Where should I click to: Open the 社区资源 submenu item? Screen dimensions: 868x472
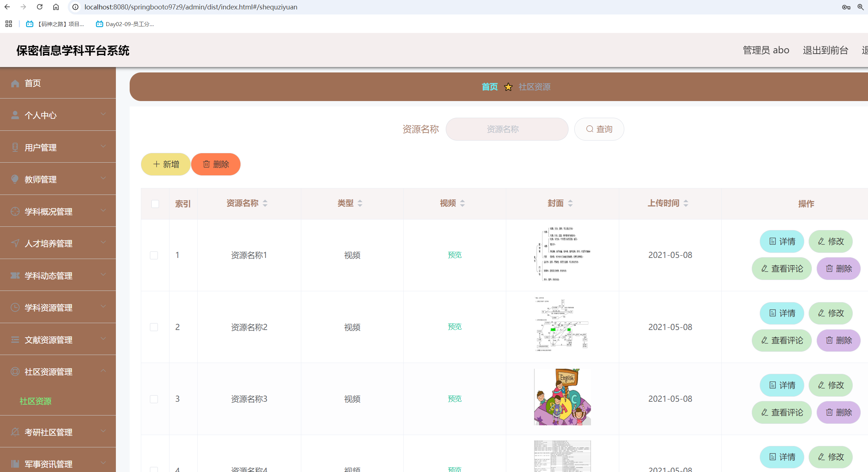tap(35, 401)
